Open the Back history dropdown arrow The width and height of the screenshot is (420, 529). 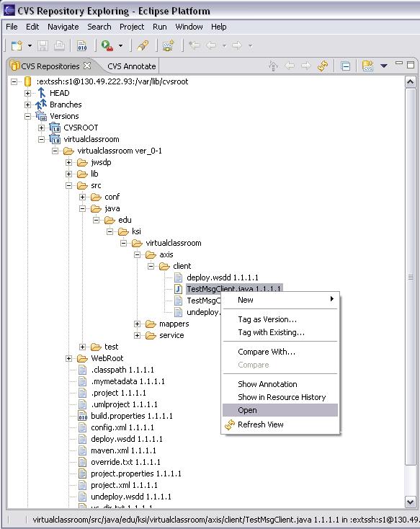(x=224, y=45)
